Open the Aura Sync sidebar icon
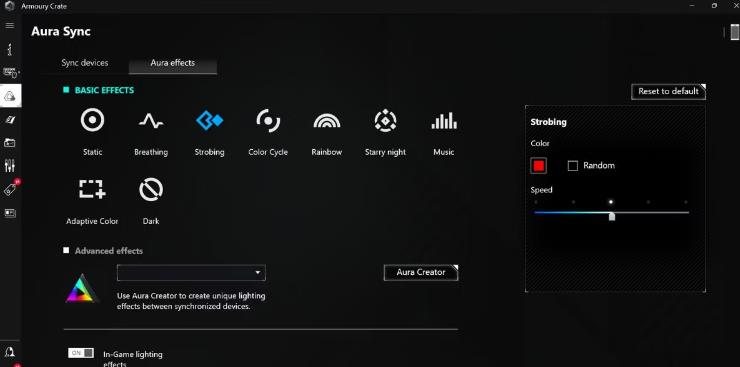740x367 pixels. [10, 96]
